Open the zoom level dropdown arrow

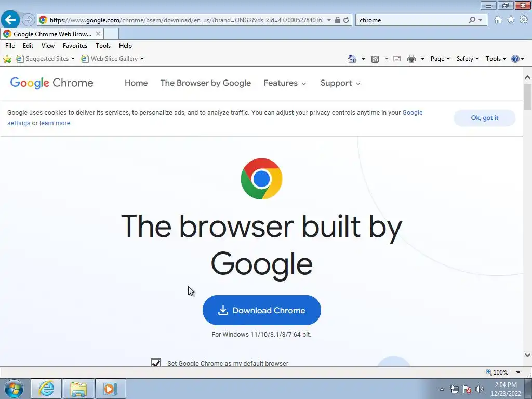(x=518, y=372)
